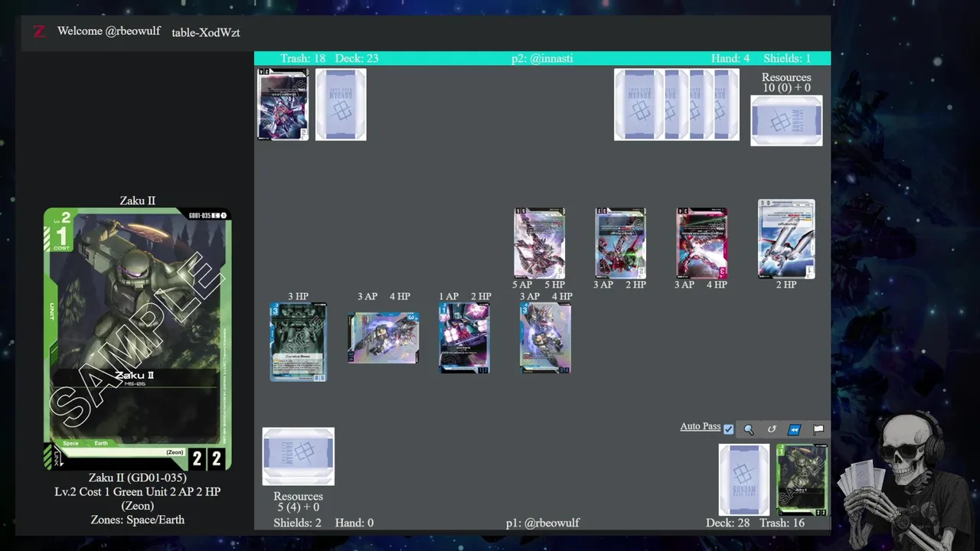
Task: Toggle the Auto Pass checkbox
Action: point(728,429)
